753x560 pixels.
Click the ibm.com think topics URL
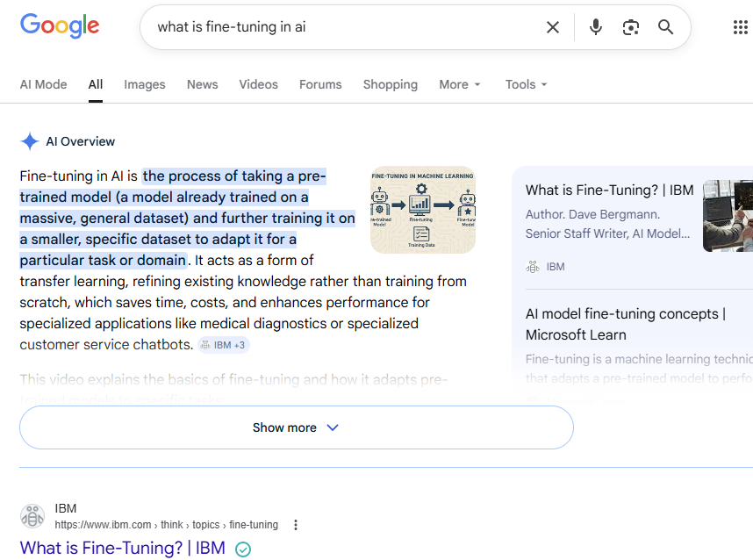click(166, 525)
